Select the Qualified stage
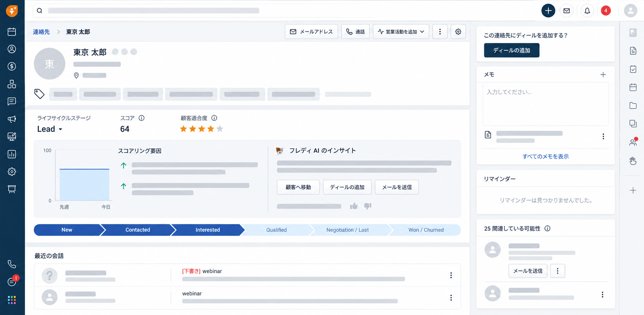 [276, 230]
